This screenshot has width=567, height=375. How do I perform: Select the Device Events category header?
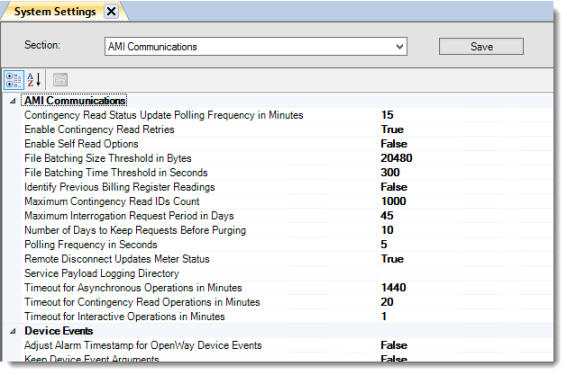[59, 331]
